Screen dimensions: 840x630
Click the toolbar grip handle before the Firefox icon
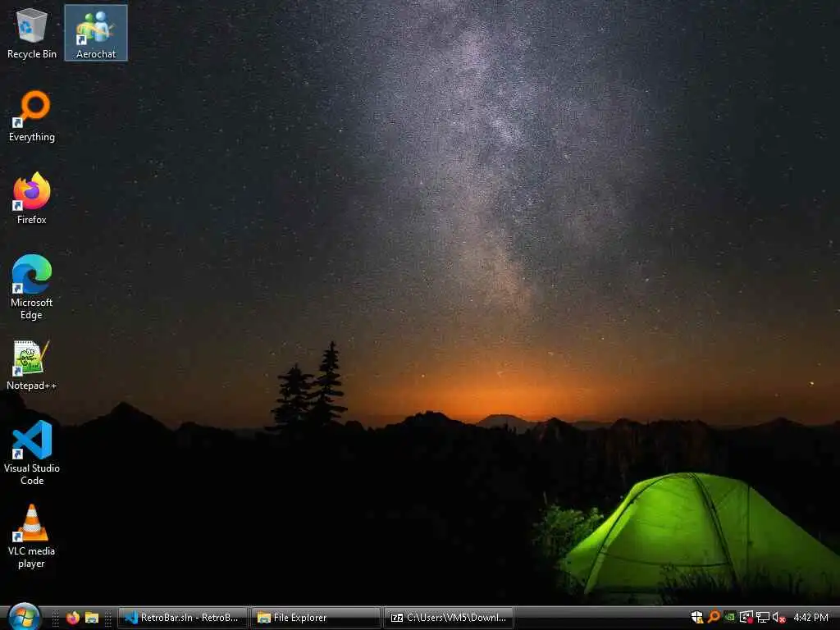point(56,618)
